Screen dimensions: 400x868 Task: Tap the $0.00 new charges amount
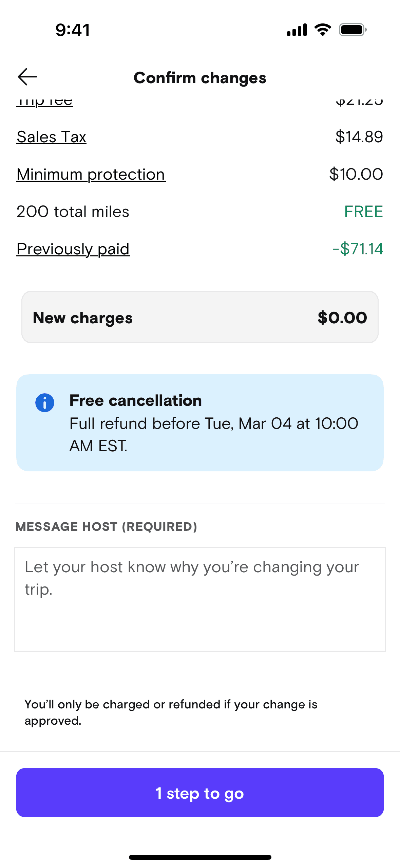[342, 318]
